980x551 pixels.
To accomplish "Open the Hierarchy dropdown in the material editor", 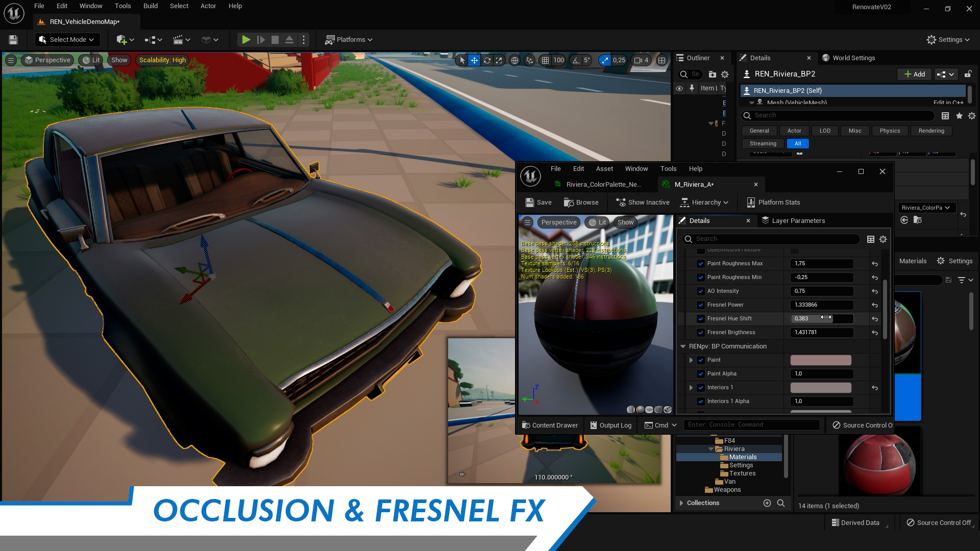I will tap(705, 202).
